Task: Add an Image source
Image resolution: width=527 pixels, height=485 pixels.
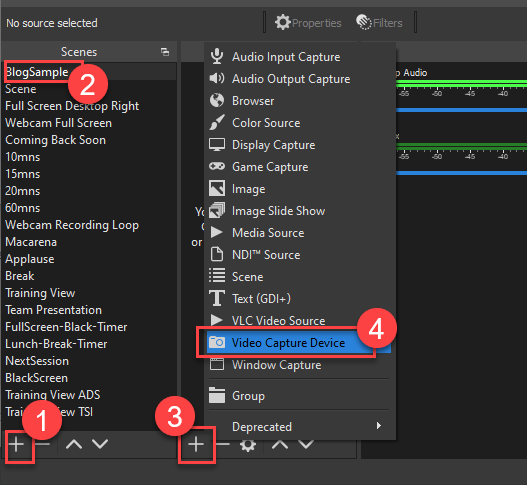Action: point(299,189)
